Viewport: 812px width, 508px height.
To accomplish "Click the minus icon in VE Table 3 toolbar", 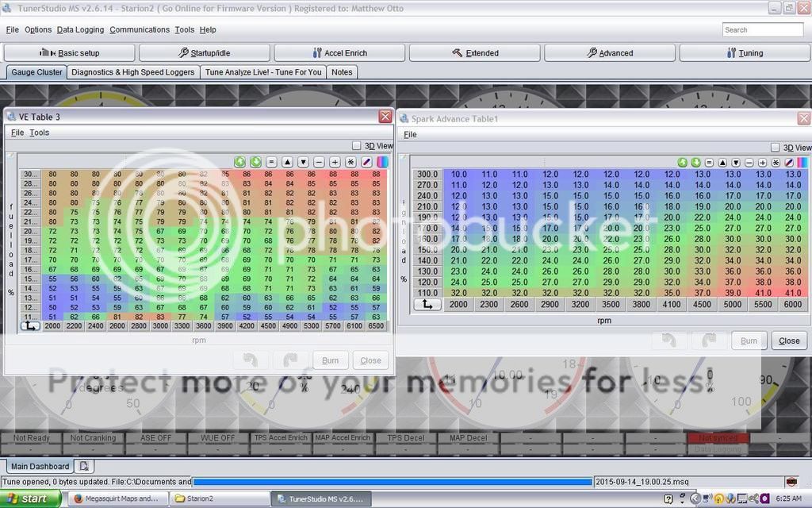I will tap(319, 162).
